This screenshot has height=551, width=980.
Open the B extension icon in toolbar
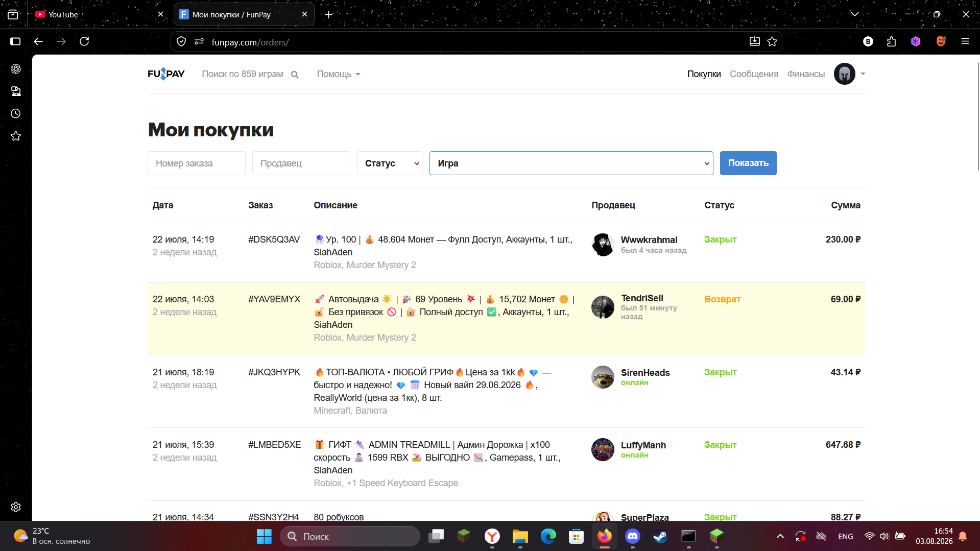click(868, 41)
